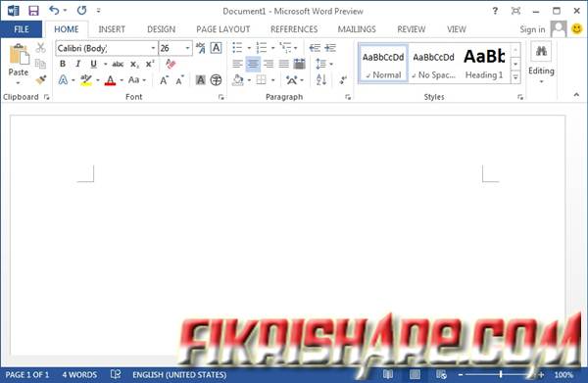
Task: Apply strikethrough formatting
Action: coord(118,64)
